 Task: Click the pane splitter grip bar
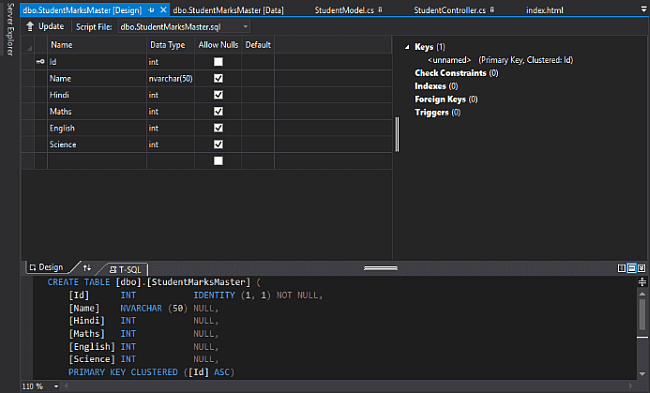tap(381, 268)
